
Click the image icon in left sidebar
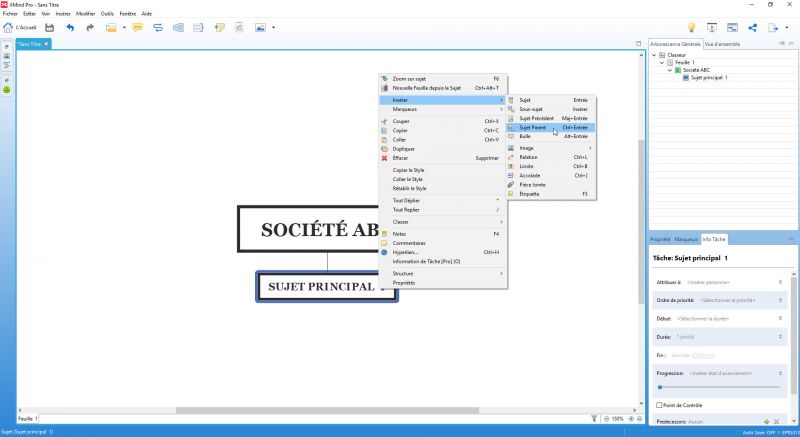[x=7, y=56]
